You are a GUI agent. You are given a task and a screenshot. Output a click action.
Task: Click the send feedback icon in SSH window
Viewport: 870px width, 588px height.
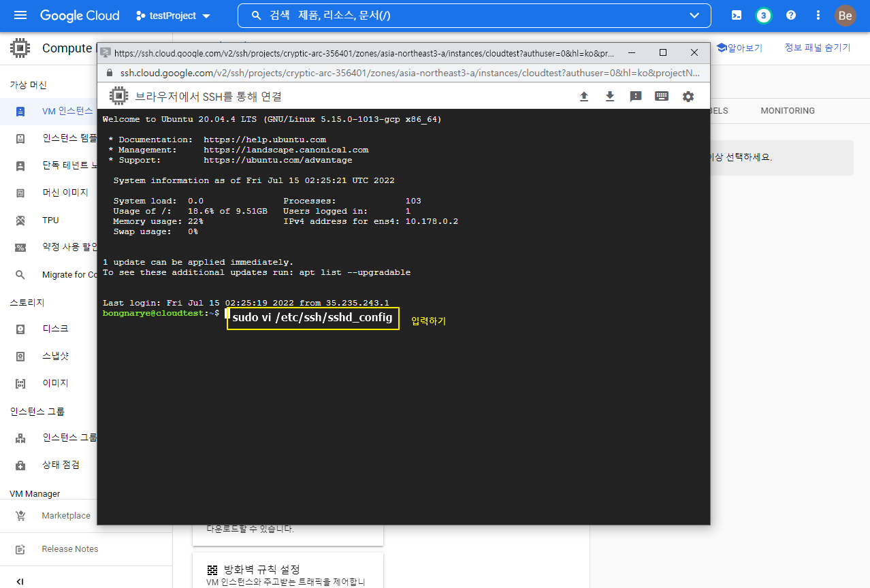[x=636, y=97]
